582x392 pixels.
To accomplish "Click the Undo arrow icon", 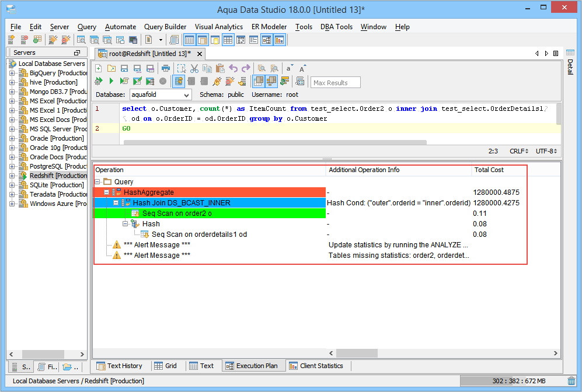I will (x=233, y=68).
